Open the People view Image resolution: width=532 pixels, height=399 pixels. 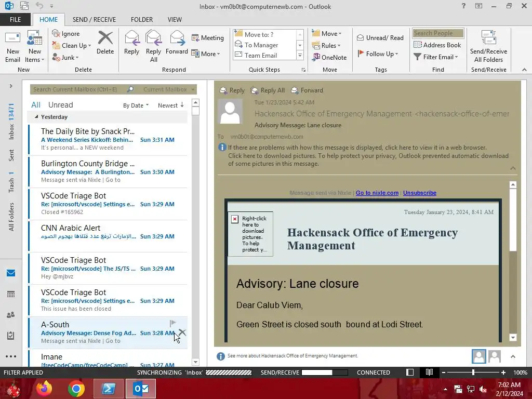coord(11,315)
